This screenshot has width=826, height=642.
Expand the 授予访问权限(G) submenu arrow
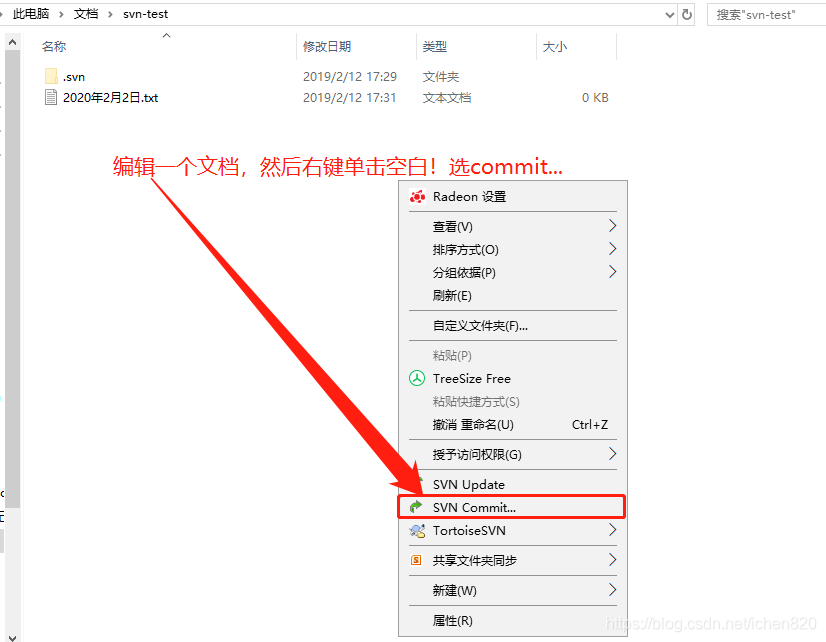pos(612,453)
